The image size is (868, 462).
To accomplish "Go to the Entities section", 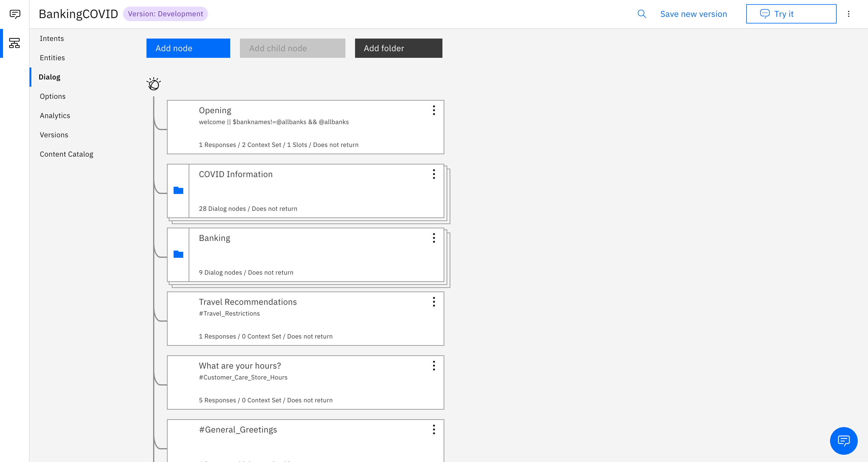I will point(52,58).
